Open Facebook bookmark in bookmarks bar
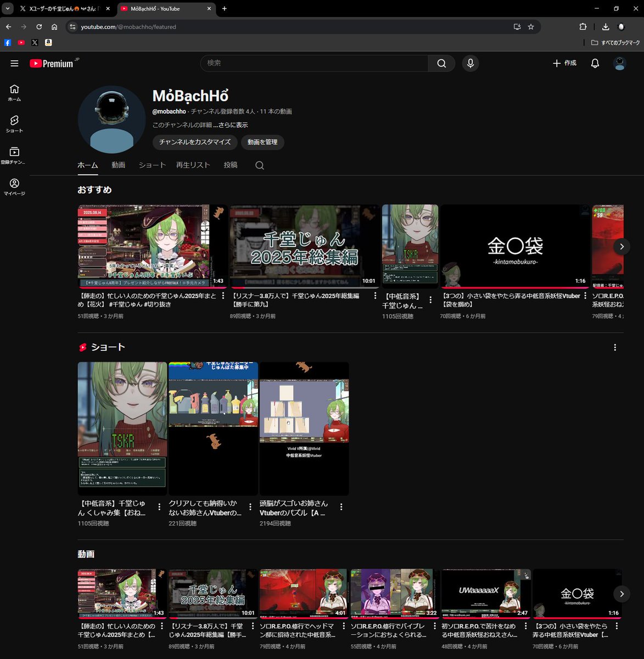 (x=8, y=42)
